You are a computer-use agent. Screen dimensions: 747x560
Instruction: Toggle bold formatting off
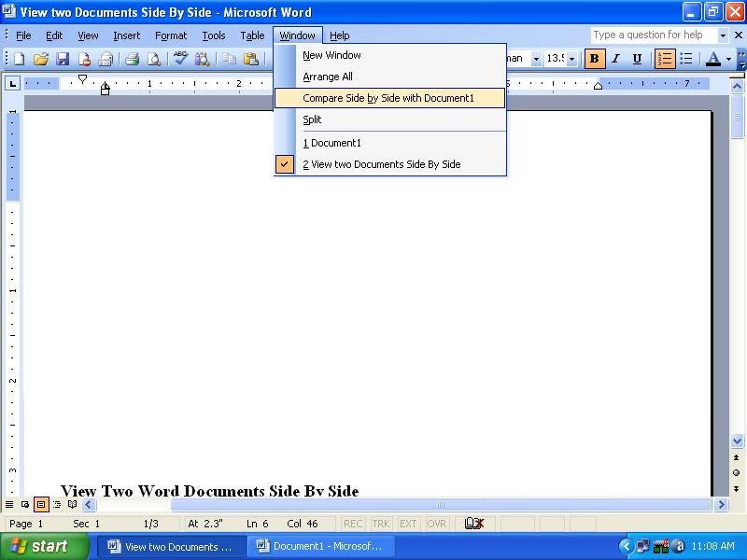coord(595,59)
